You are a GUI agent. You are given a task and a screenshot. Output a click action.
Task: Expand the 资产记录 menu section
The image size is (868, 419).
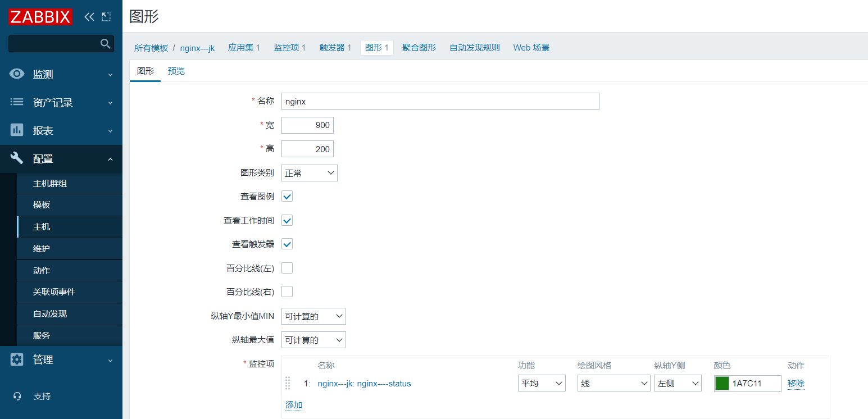(61, 102)
